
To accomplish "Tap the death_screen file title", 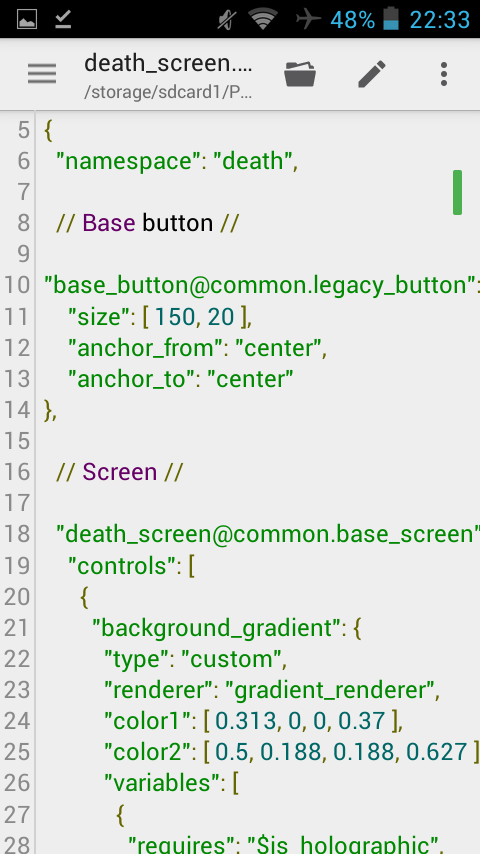I will pos(168,64).
